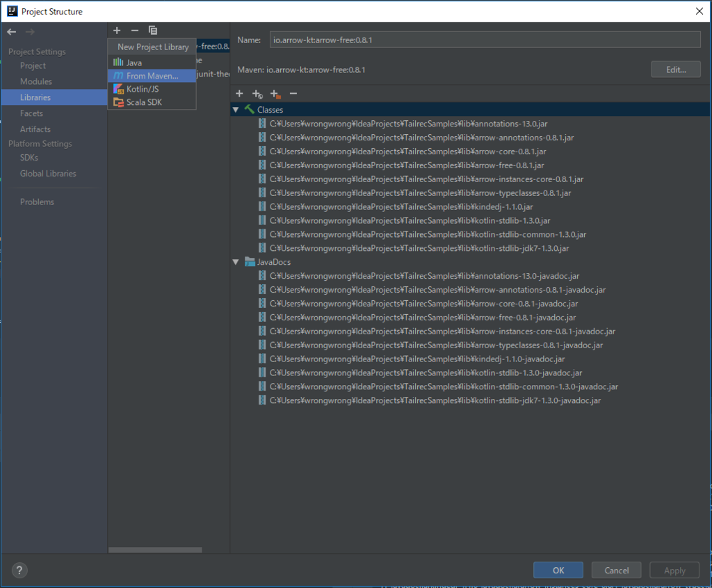712x588 pixels.
Task: Click the jar icon beside annotations-13.0.jar
Action: click(x=262, y=124)
